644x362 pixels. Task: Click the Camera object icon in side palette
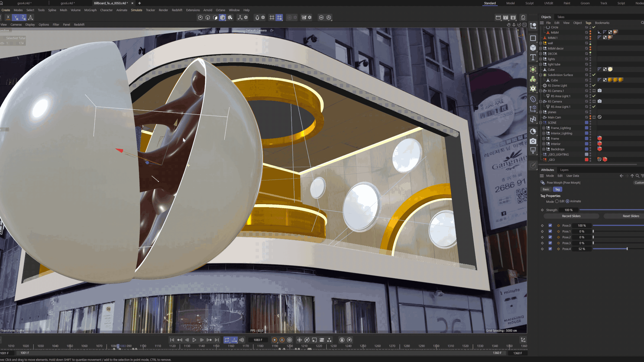tap(533, 141)
